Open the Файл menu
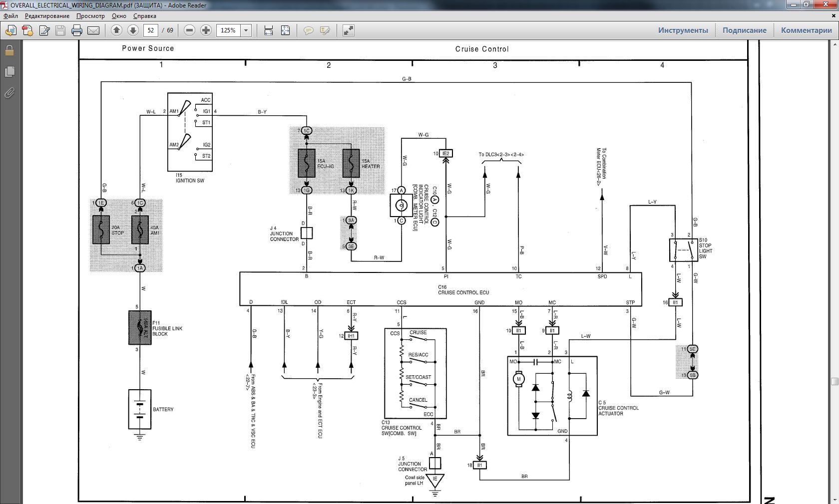The width and height of the screenshot is (839, 504). [10, 16]
